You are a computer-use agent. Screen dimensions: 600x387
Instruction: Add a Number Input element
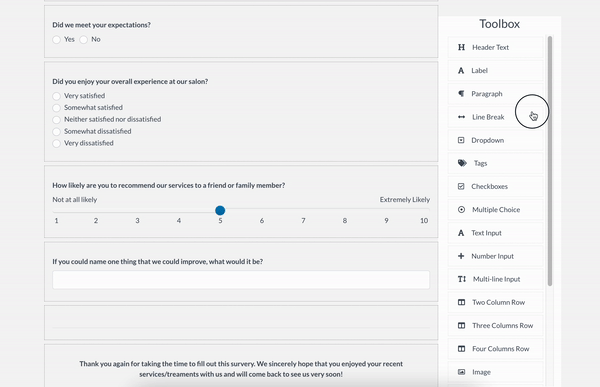click(496, 256)
